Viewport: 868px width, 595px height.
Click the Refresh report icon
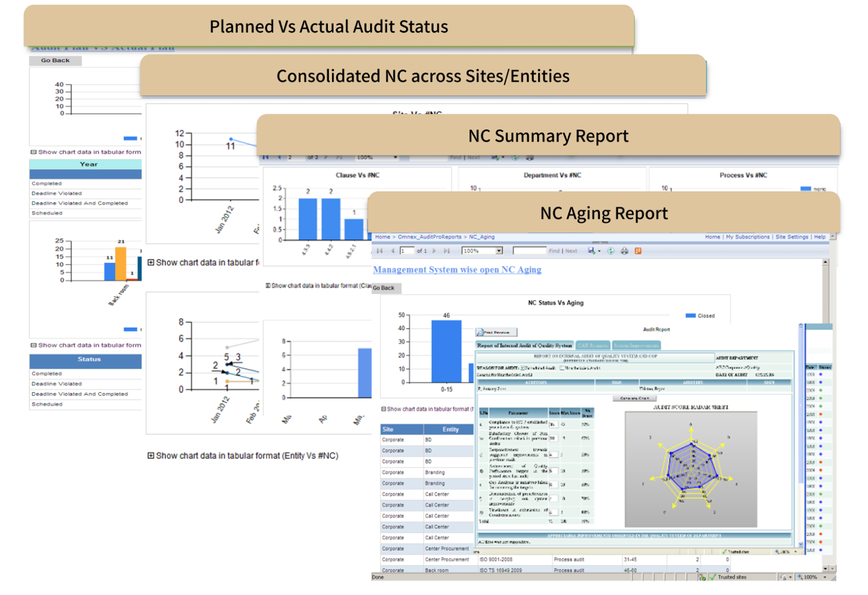611,251
